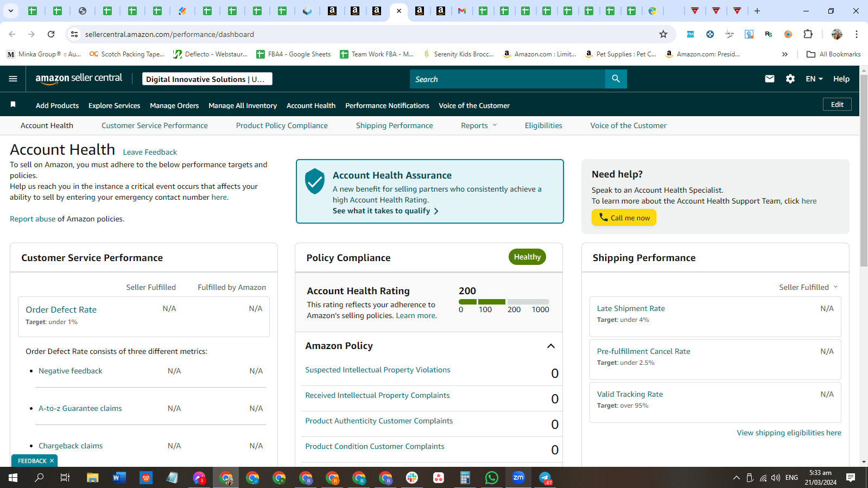Open Performance Notifications in nav bar
868x488 pixels.
tap(387, 106)
